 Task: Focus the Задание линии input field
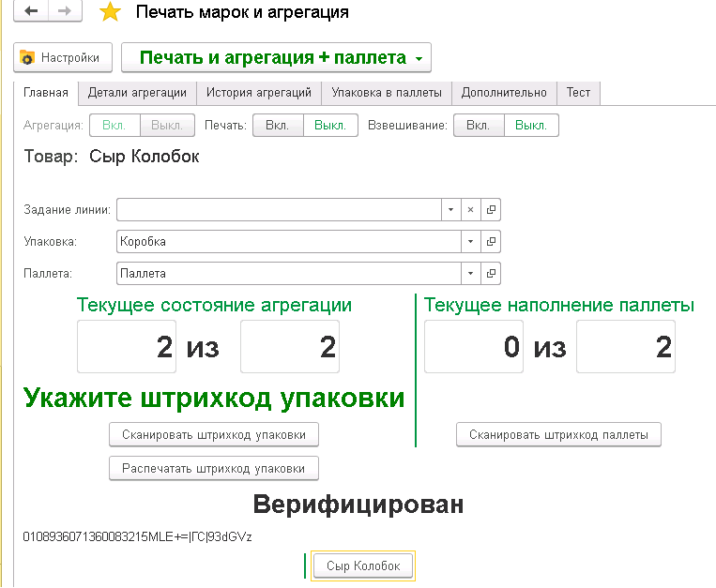pos(279,210)
